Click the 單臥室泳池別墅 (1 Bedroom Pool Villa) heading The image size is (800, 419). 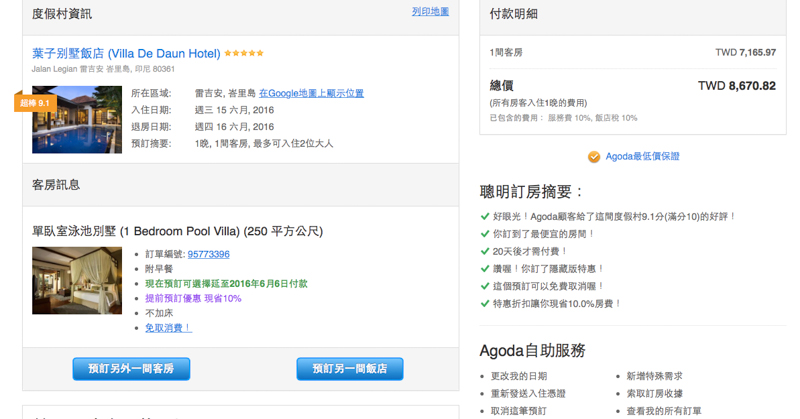click(x=178, y=231)
